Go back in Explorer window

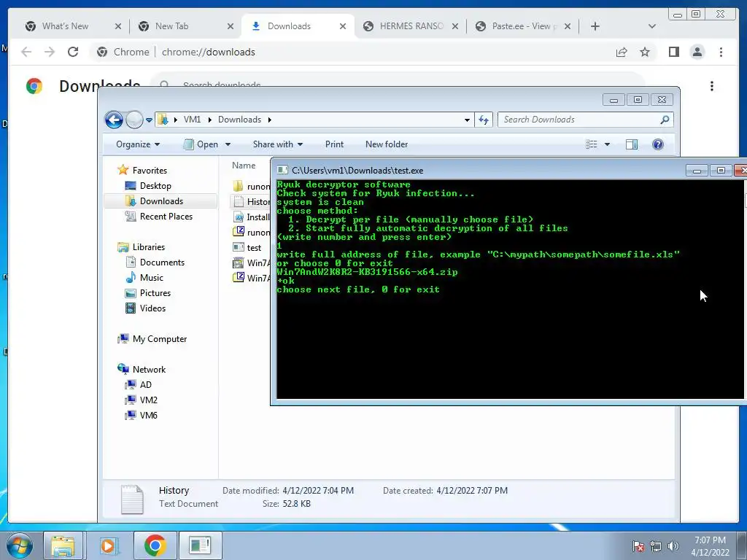114,120
